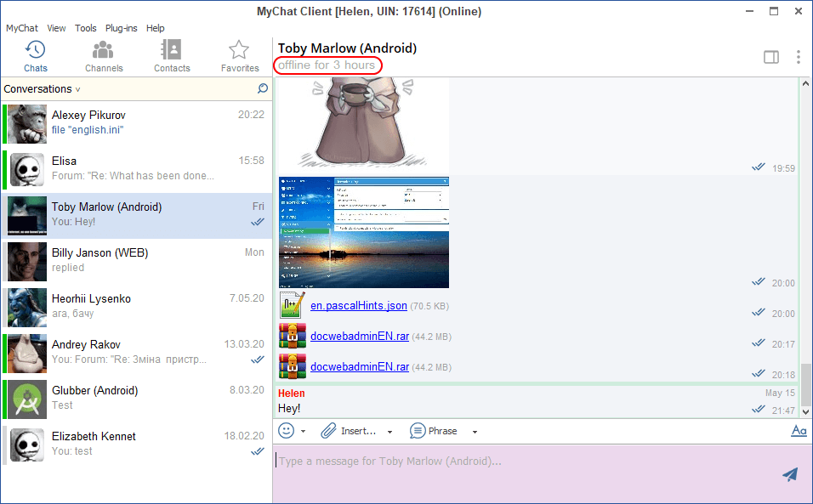
Task: Toggle the right side panel icon
Action: coord(771,57)
